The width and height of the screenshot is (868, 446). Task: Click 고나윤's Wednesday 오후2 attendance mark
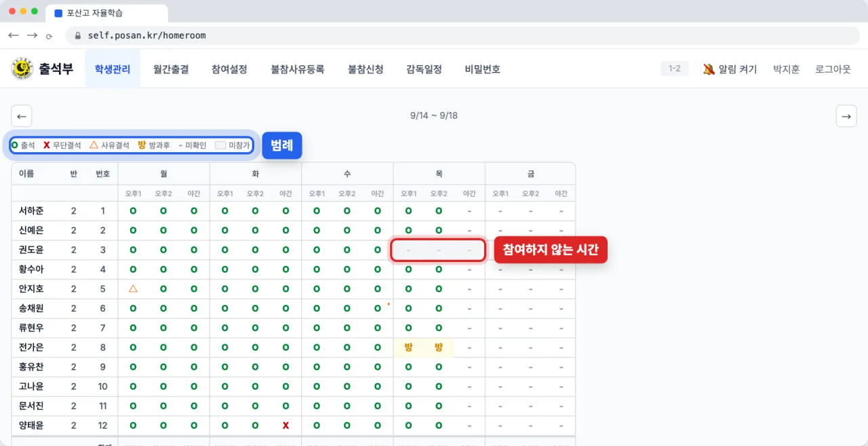[x=347, y=386]
